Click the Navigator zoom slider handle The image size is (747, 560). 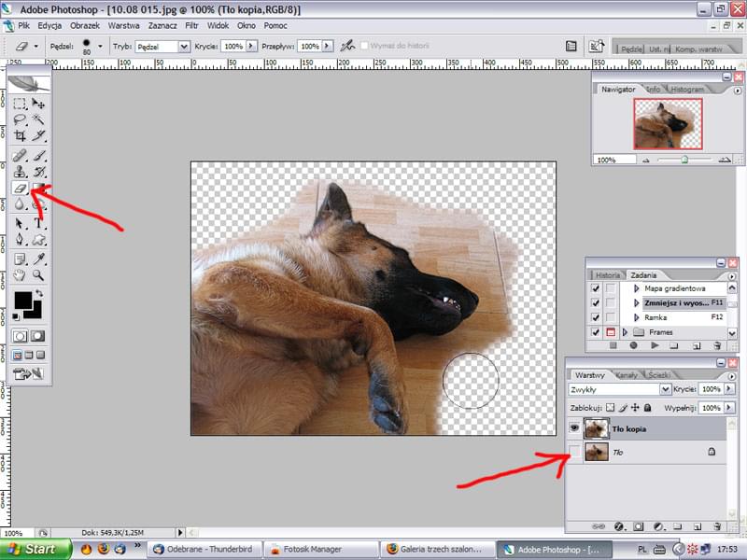point(684,160)
